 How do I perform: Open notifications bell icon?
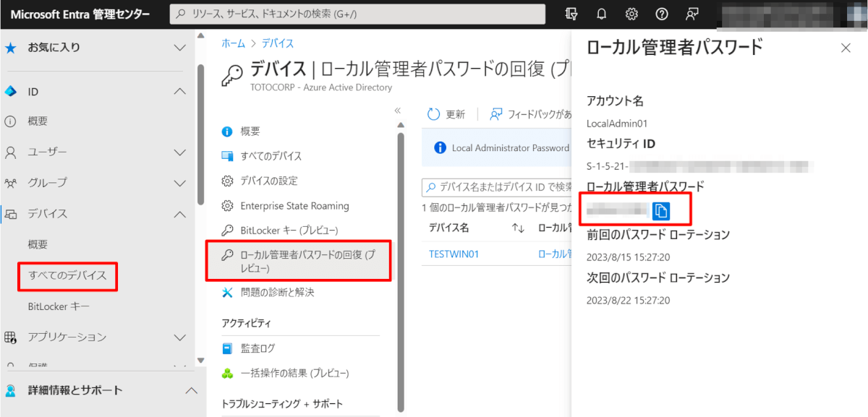(602, 14)
